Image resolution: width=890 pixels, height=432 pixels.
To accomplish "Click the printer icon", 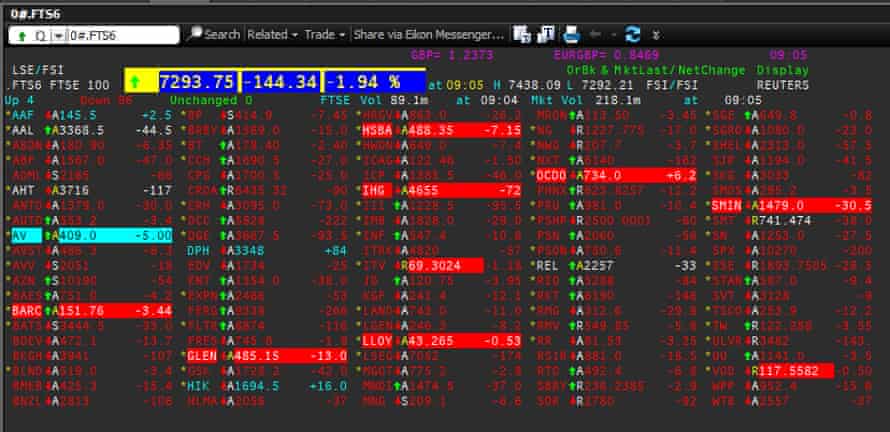I will coord(571,35).
